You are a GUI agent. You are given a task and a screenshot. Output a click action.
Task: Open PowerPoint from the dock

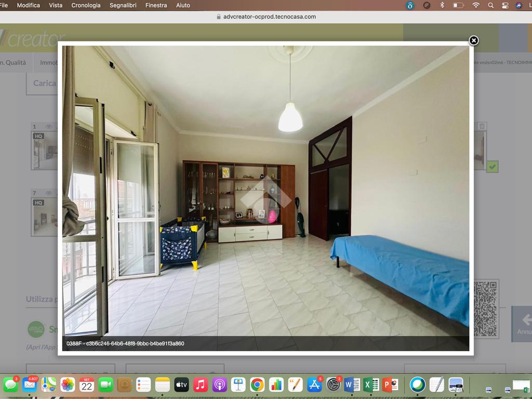(x=390, y=384)
